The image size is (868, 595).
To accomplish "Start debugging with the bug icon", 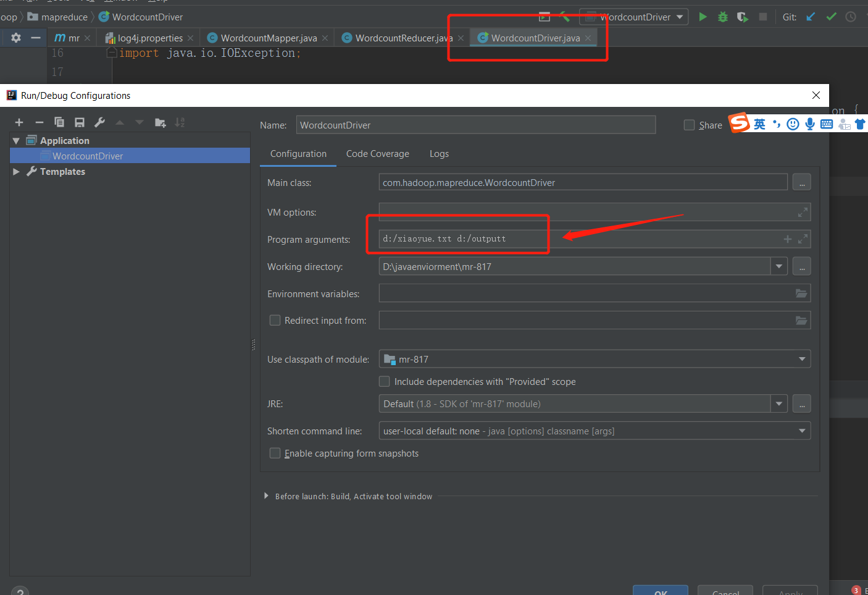I will 723,17.
